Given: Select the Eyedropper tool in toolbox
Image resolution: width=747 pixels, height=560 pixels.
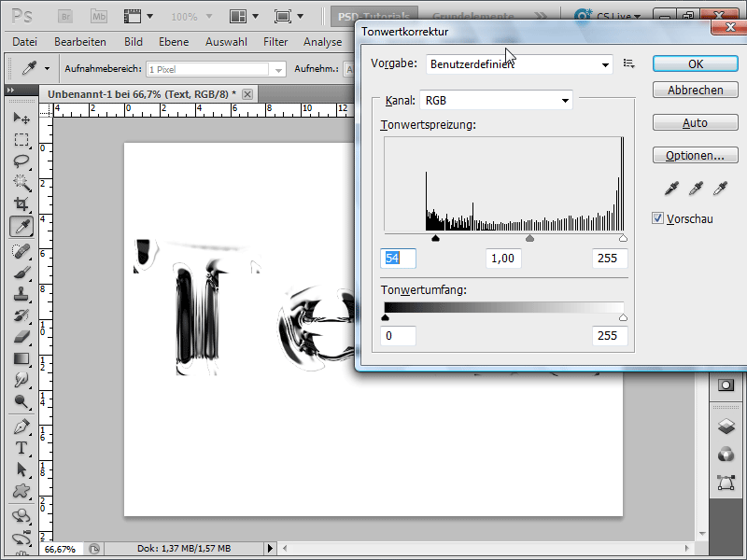Looking at the screenshot, I should 21,226.
